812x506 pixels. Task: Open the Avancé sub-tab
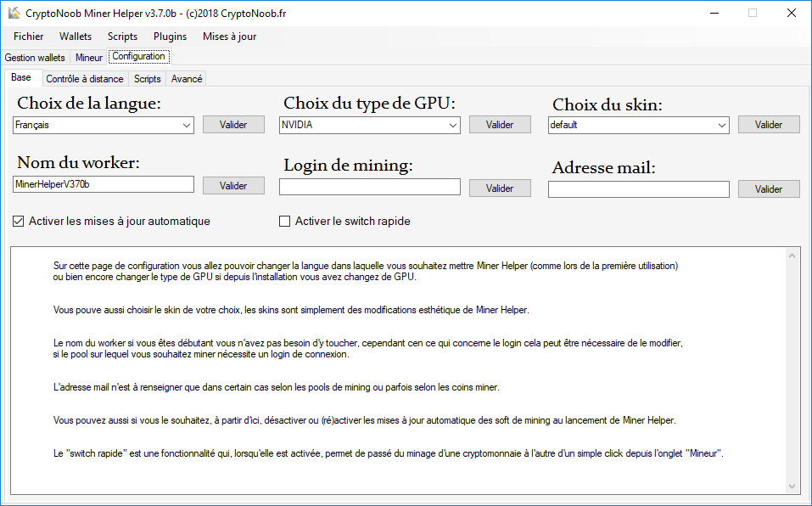click(x=187, y=79)
